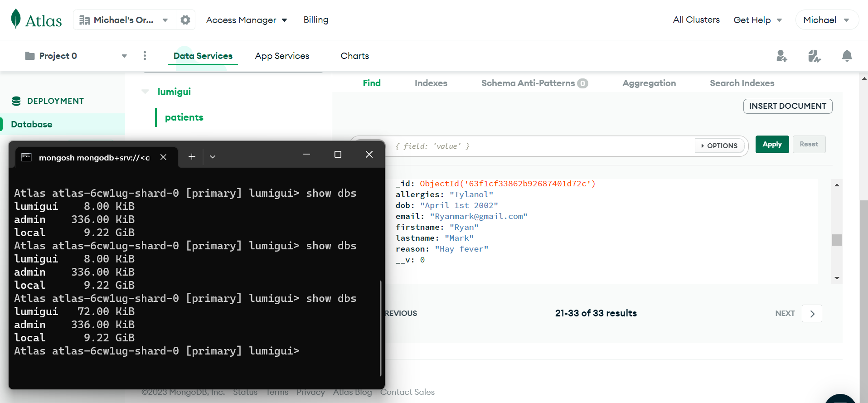The height and width of the screenshot is (403, 868).
Task: Click the reason value "Hay fever"
Action: (461, 249)
